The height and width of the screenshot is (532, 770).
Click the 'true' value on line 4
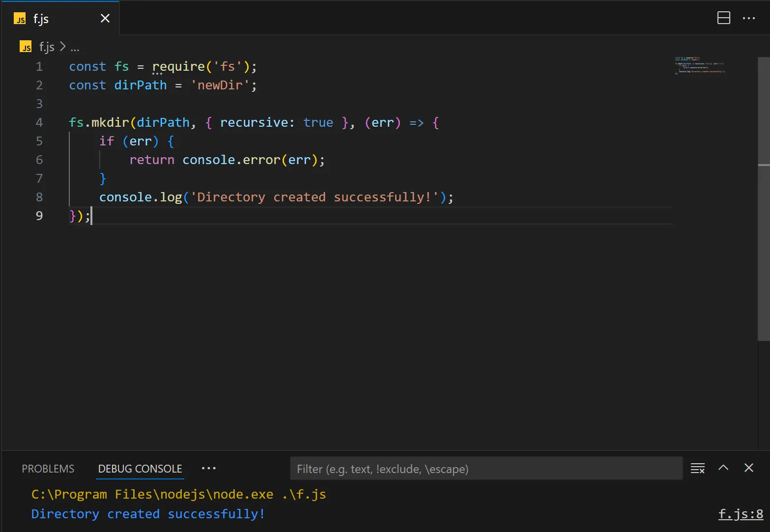[318, 122]
